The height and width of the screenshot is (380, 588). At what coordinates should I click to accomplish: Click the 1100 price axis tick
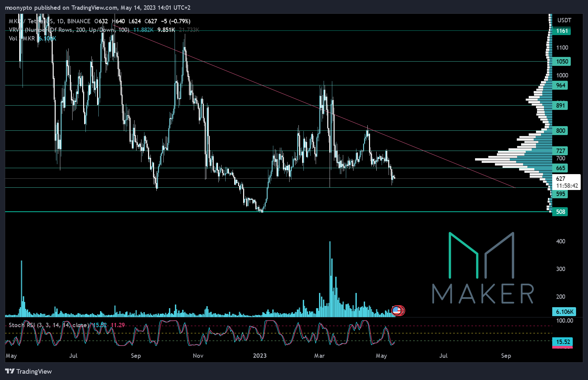coord(562,48)
